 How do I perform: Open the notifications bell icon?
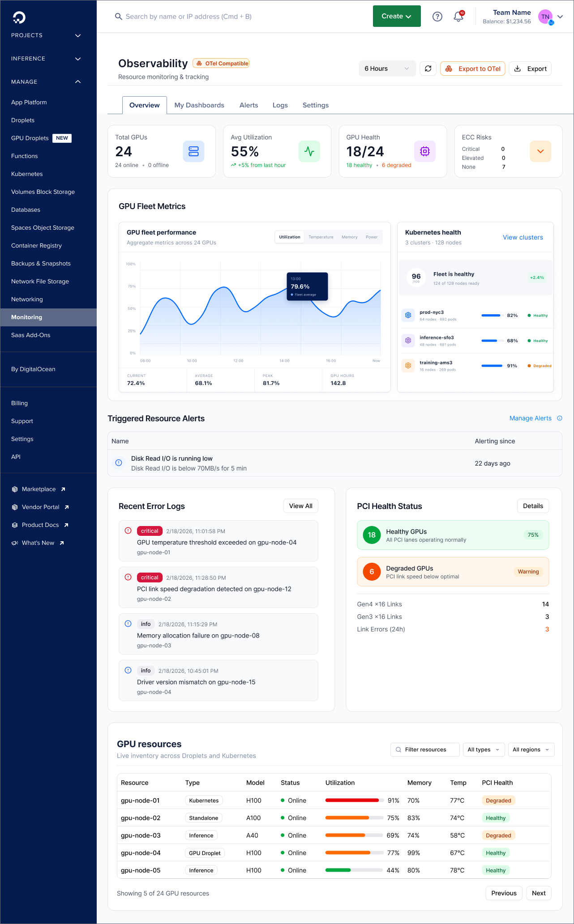[458, 16]
